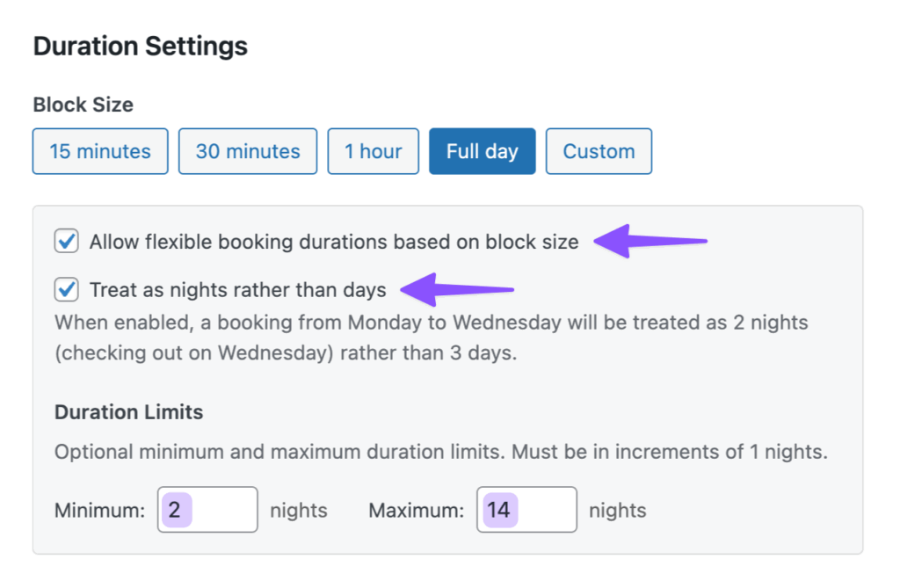
Task: Select the 15 minutes block size
Action: (x=99, y=151)
